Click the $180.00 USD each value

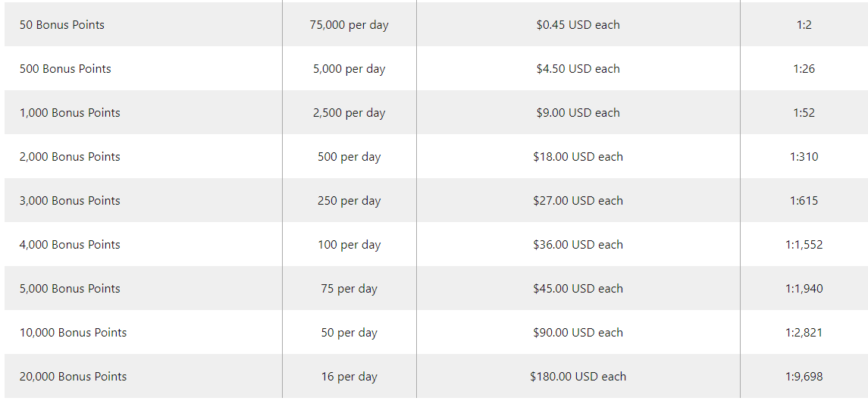(x=578, y=377)
